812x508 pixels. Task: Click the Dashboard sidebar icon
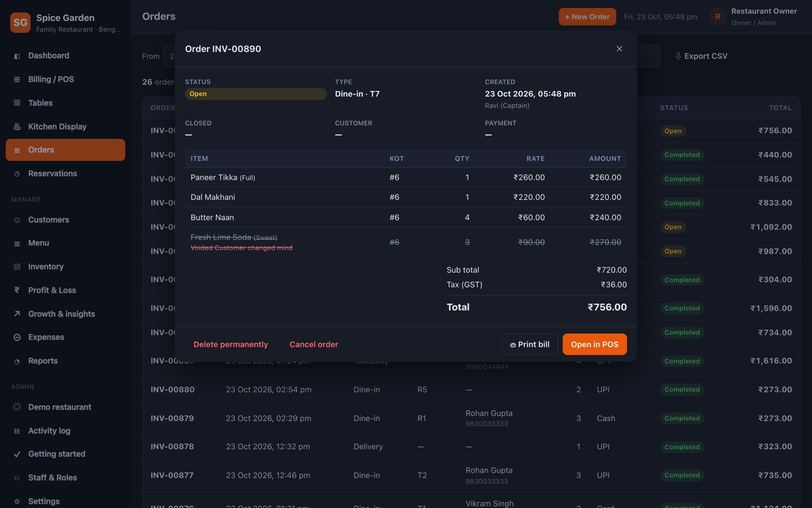tap(17, 56)
